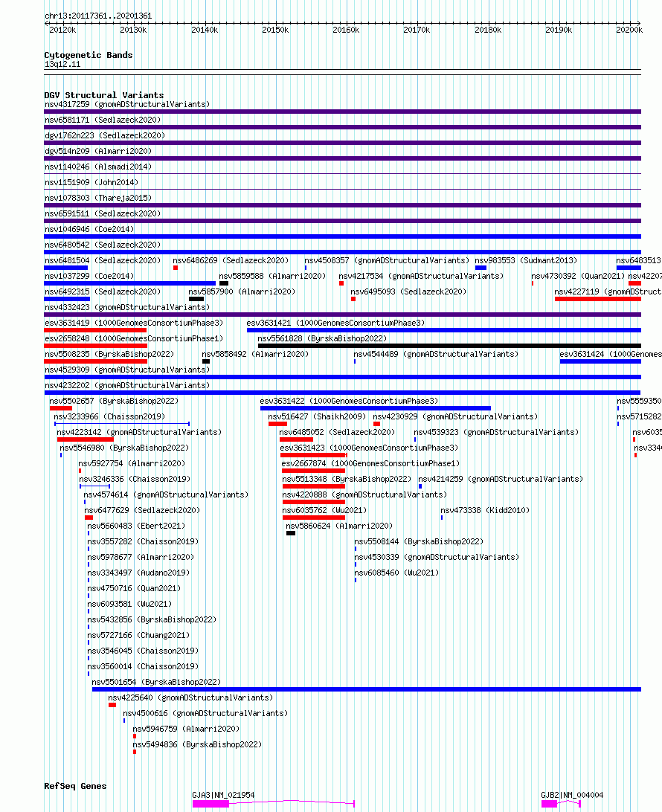The height and width of the screenshot is (812, 662).
Task: Open nsv5946759 (Almarri2020) variant
Action: [x=186, y=729]
